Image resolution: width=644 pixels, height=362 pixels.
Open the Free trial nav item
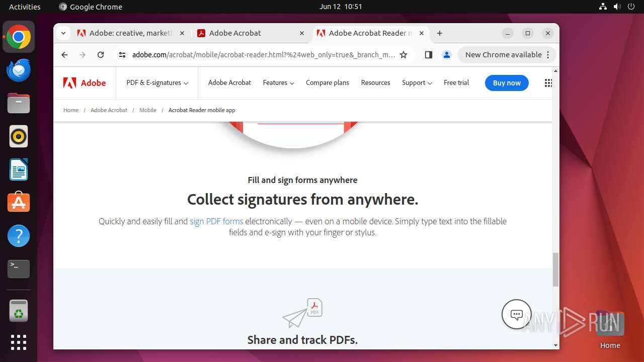(456, 83)
